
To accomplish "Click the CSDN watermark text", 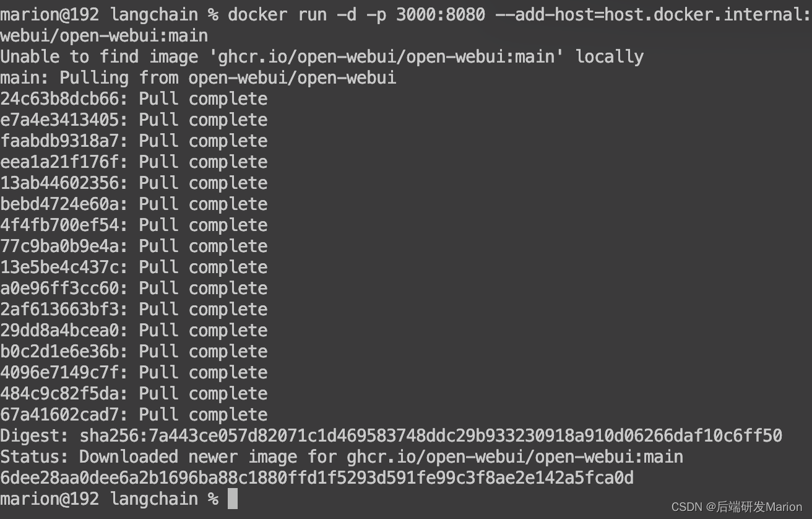I will point(736,507).
